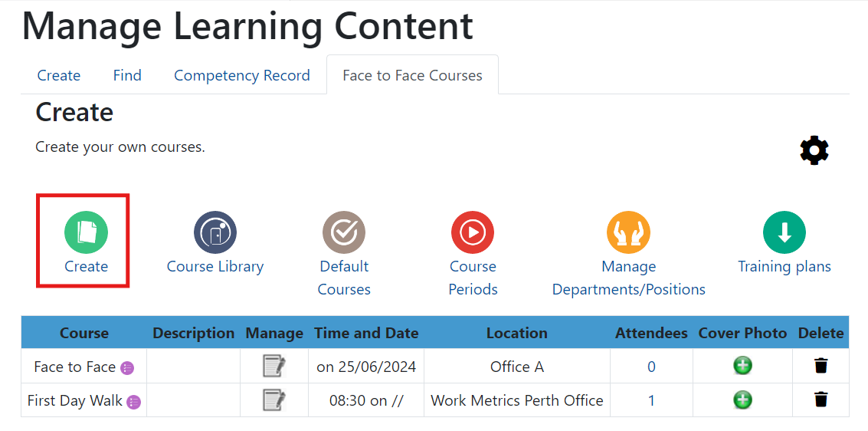Delete the Face to Face course
The width and height of the screenshot is (868, 431).
[x=821, y=367]
